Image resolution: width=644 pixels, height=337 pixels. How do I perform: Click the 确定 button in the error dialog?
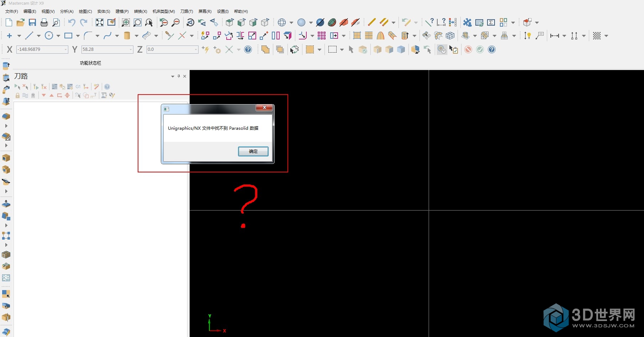tap(253, 151)
